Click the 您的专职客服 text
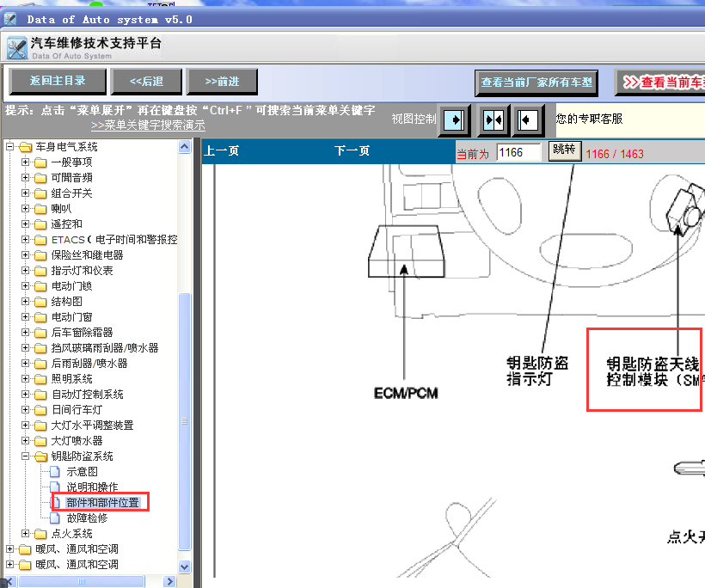The width and height of the screenshot is (705, 588). pyautogui.click(x=589, y=119)
